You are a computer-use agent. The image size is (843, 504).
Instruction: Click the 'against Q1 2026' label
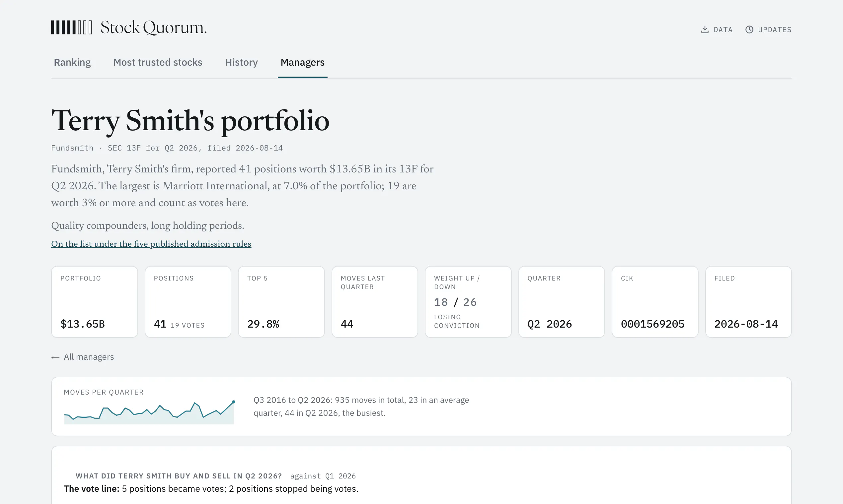(323, 476)
